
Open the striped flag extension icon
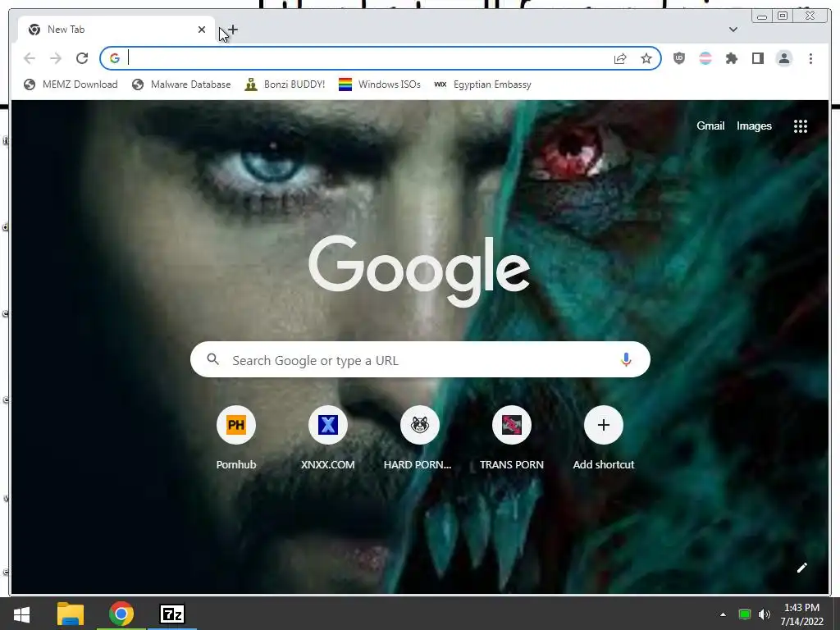(705, 58)
